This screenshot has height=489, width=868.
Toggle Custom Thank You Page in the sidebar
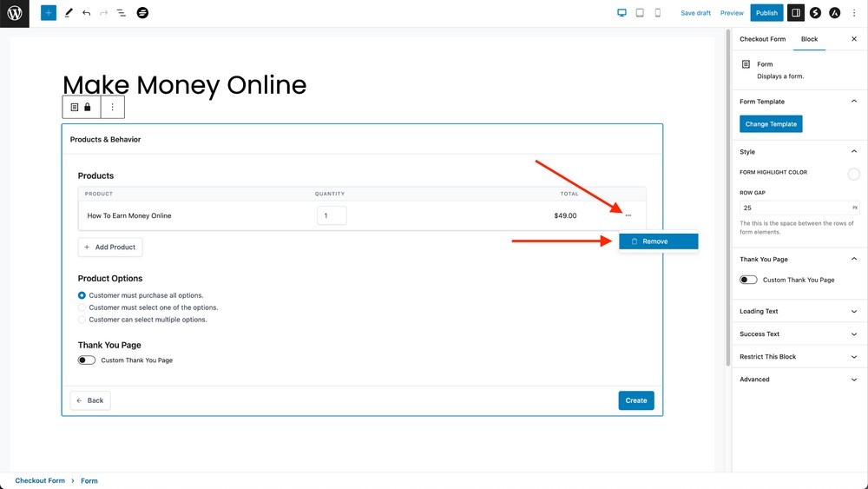coord(748,280)
